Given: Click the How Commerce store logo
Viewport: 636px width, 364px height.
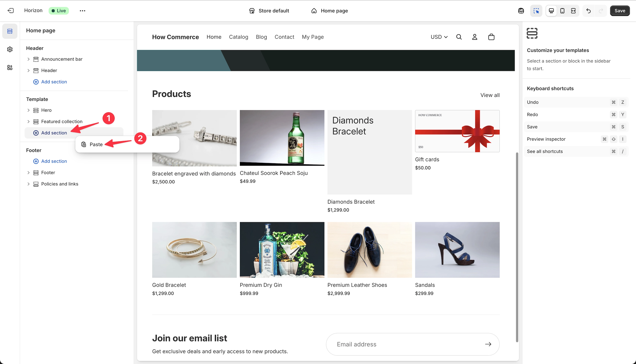Looking at the screenshot, I should point(175,37).
